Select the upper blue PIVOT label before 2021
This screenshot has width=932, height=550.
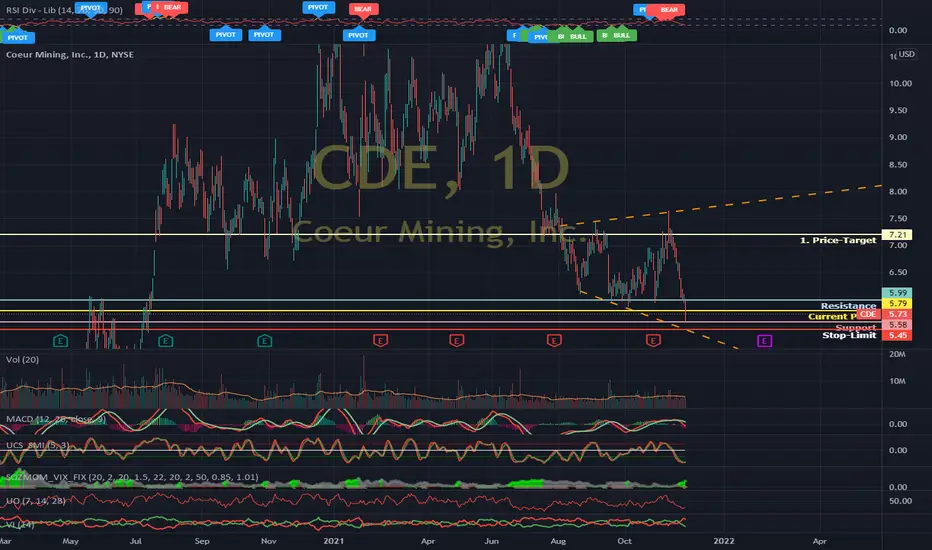click(318, 7)
